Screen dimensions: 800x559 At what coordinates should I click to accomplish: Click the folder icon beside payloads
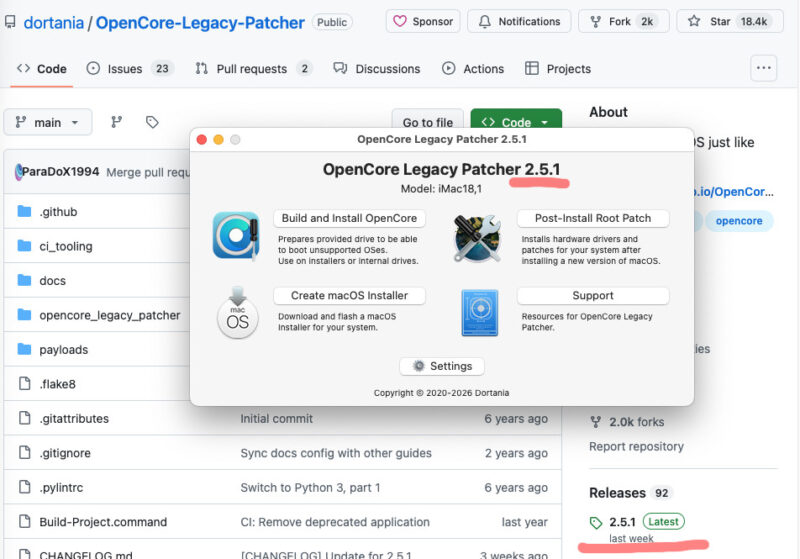pos(24,349)
